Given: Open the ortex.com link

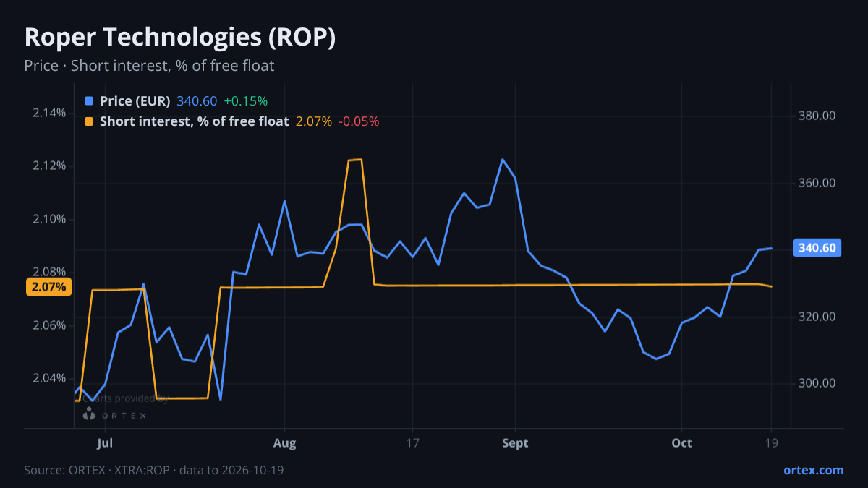Looking at the screenshot, I should click(x=813, y=470).
